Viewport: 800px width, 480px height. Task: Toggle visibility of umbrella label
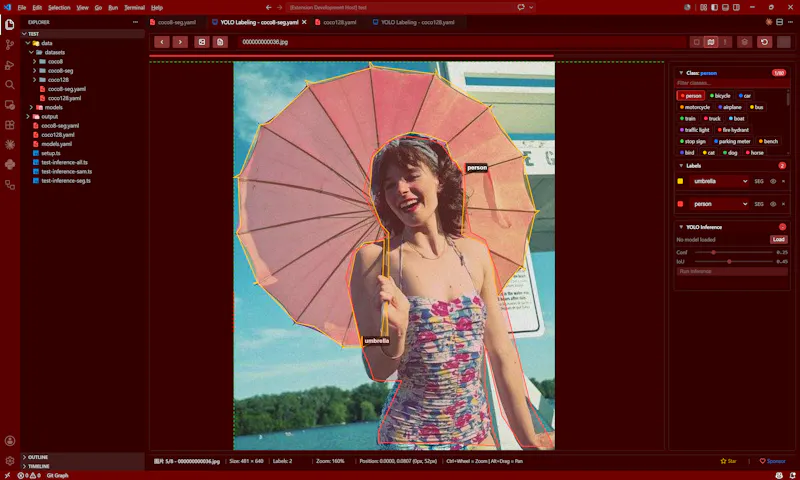773,181
